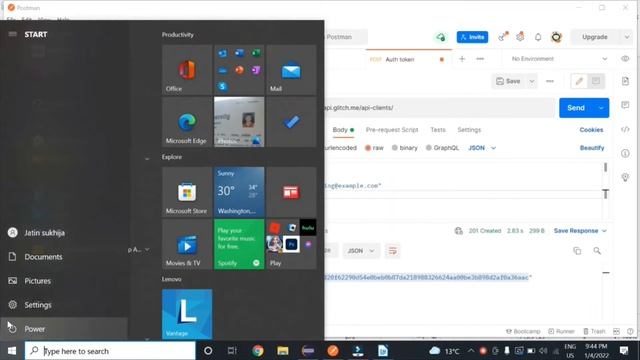Click the Power option
This screenshot has width=640, height=360.
64,329
